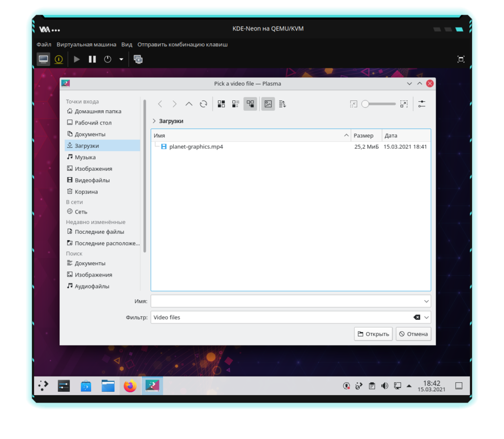Click the Открыть button

click(x=373, y=334)
